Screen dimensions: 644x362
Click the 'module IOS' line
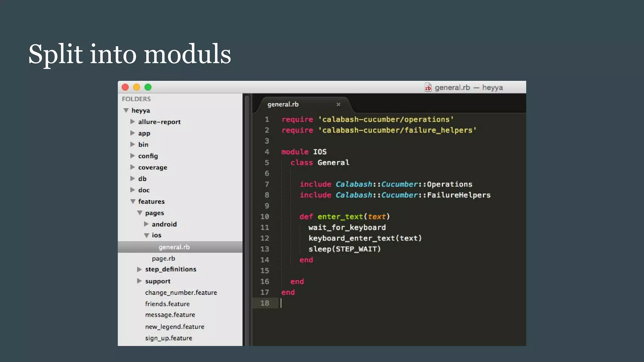(304, 152)
